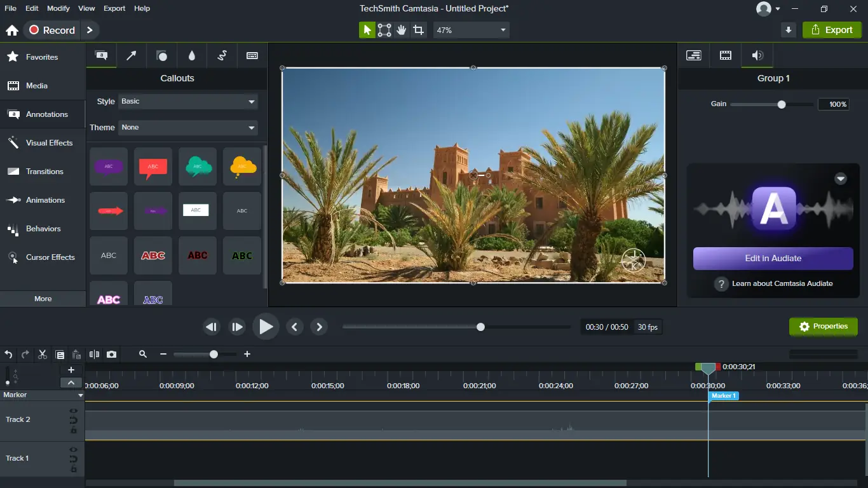Image resolution: width=868 pixels, height=488 pixels.
Task: Expand the Theme dropdown showing None
Action: (x=188, y=127)
